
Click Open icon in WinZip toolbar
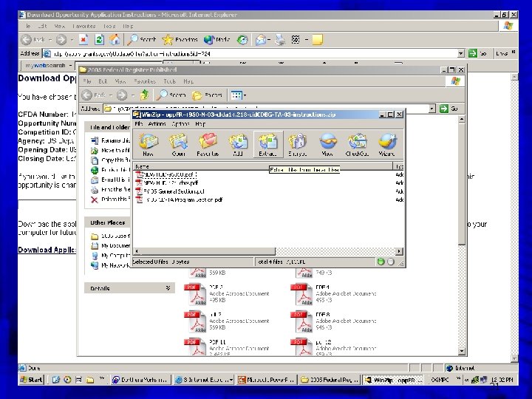178,144
